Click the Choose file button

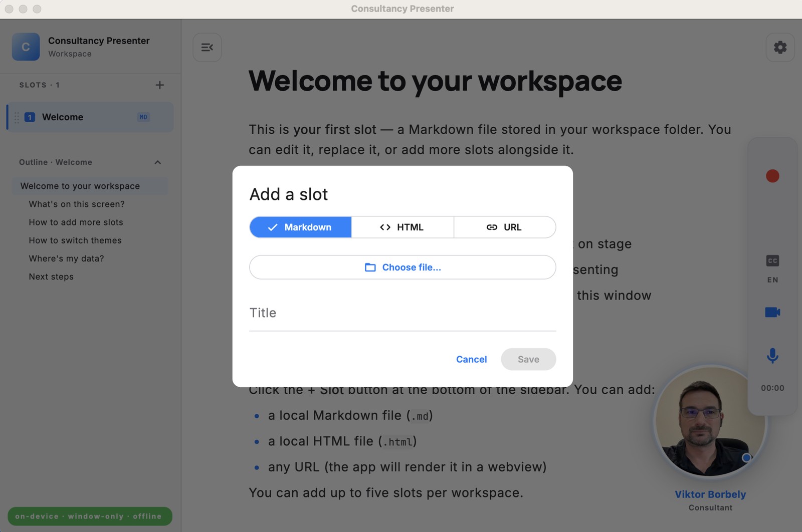tap(402, 268)
